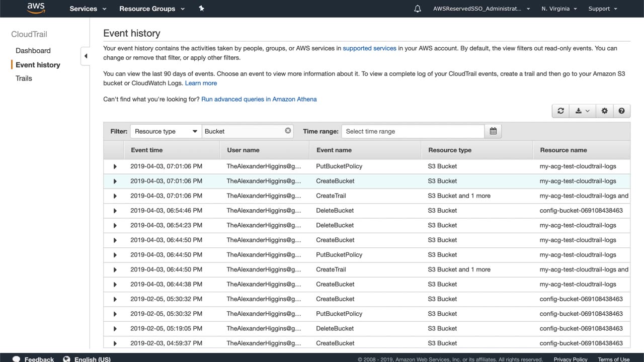Open the Resource type filter dropdown

click(166, 131)
